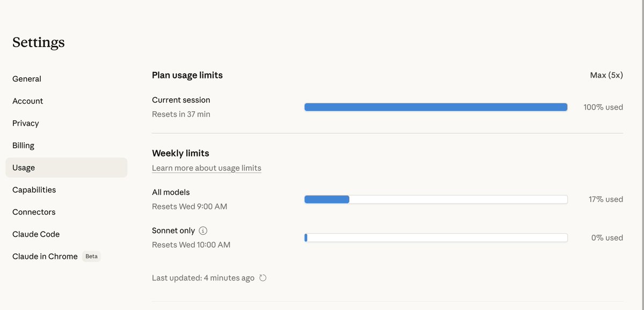
Task: Click the Weekly limits heading
Action: (180, 154)
